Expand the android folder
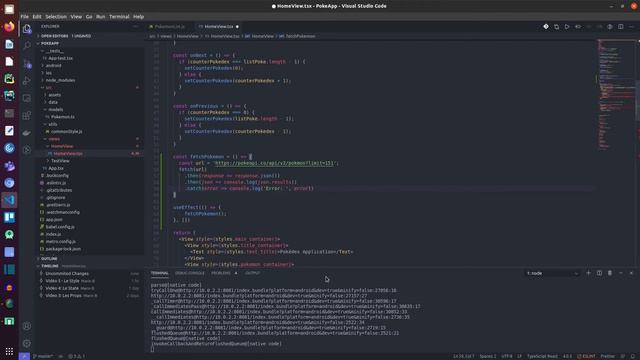 pyautogui.click(x=53, y=65)
